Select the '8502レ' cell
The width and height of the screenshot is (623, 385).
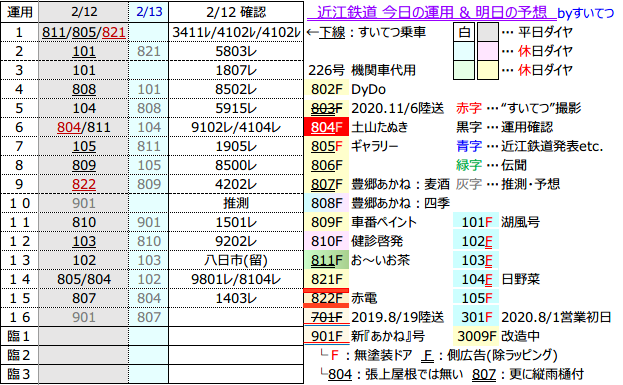pos(236,89)
